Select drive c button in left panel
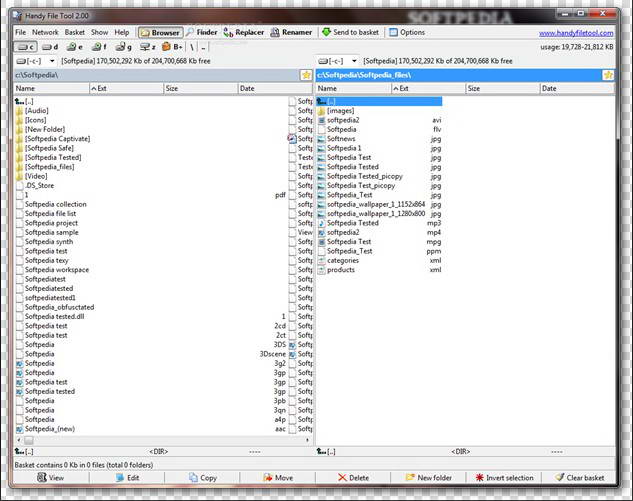The image size is (633, 501). [27, 47]
